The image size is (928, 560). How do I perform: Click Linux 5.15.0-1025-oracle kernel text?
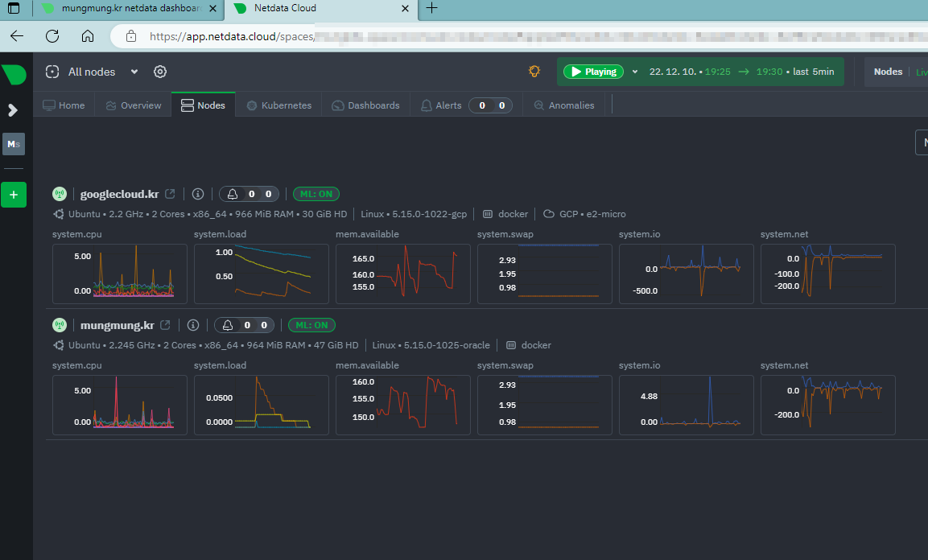(x=431, y=345)
